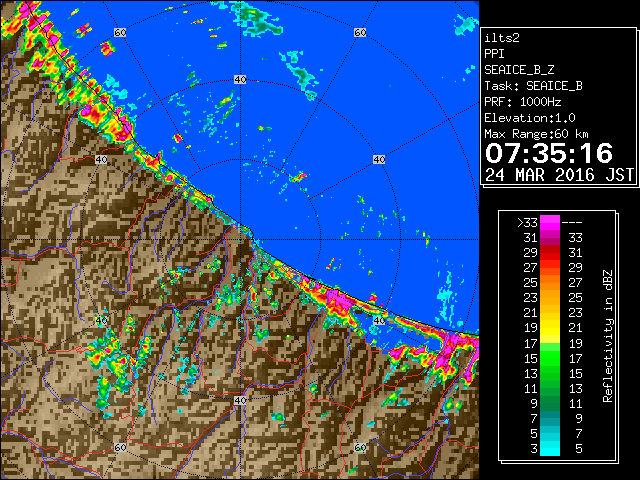Click the "Reflectivity in dBZ" legend title
The height and width of the screenshot is (480, 640).
[x=607, y=336]
